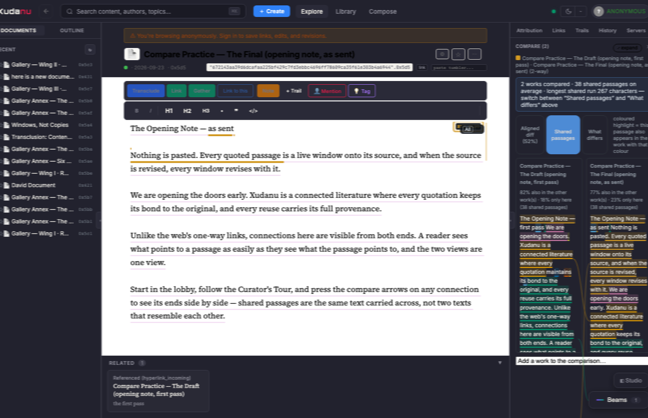Screen dimensions: 648x418
Task: Select the Shared passages view
Action: pos(563,135)
